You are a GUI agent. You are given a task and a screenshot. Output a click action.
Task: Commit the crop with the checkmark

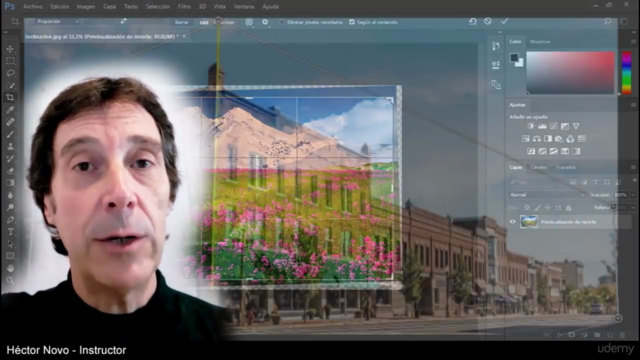504,21
